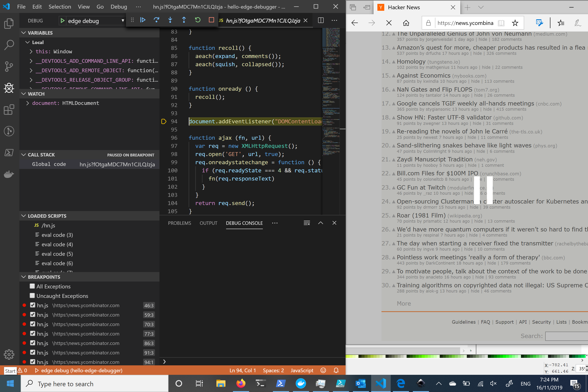
Task: Collapse the CALL STACK section
Action: (89, 155)
